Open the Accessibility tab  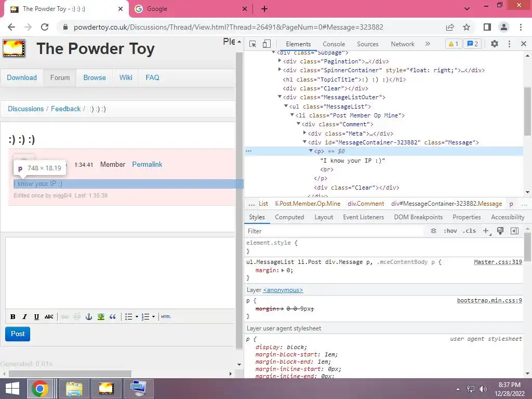(508, 217)
